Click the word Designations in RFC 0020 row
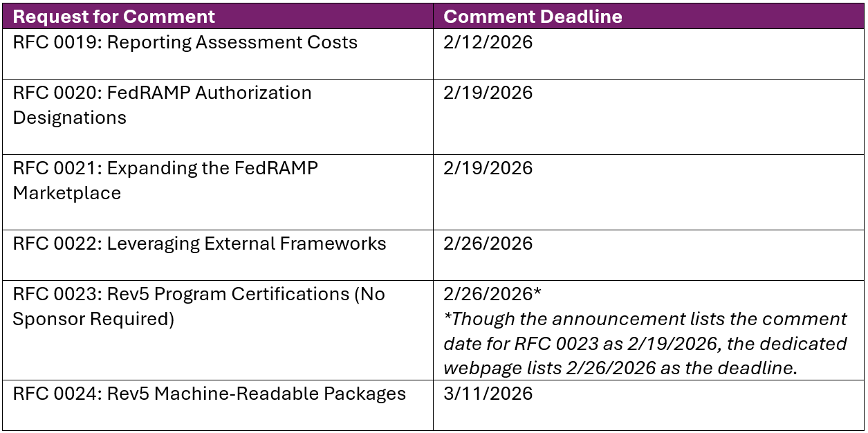The height and width of the screenshot is (433, 868). [69, 118]
